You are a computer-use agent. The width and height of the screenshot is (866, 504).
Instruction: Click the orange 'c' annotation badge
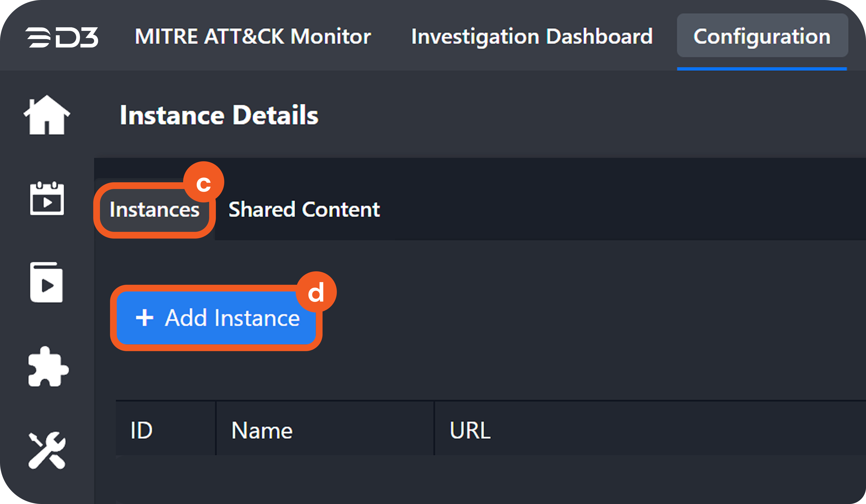[203, 182]
